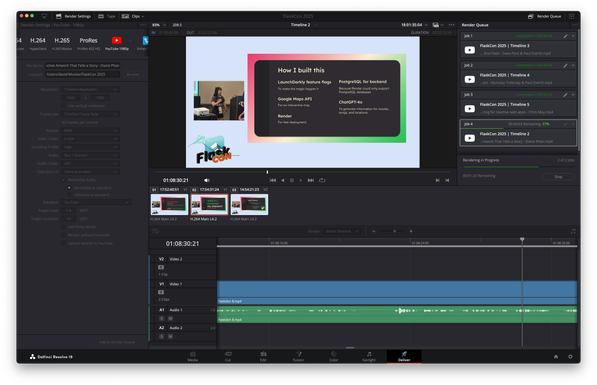Select the H.265 Master render preset
Screen dimensions: 597x385
(62, 43)
